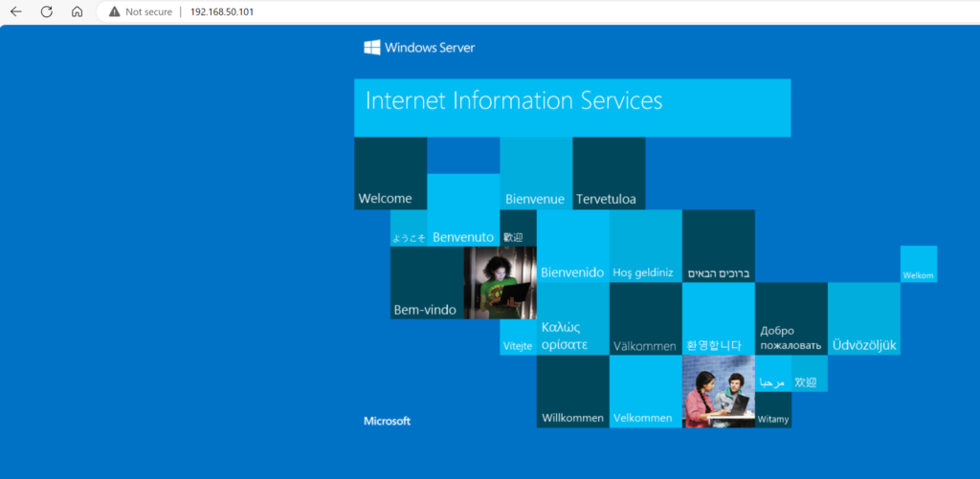The height and width of the screenshot is (479, 980).
Task: Click the Korean 환영합니다 tile
Action: (718, 318)
